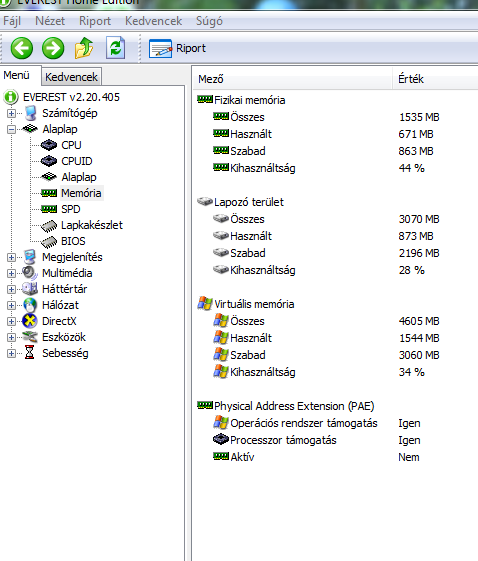478x561 pixels.
Task: Expand the Hálózat tree node
Action: pos(11,305)
